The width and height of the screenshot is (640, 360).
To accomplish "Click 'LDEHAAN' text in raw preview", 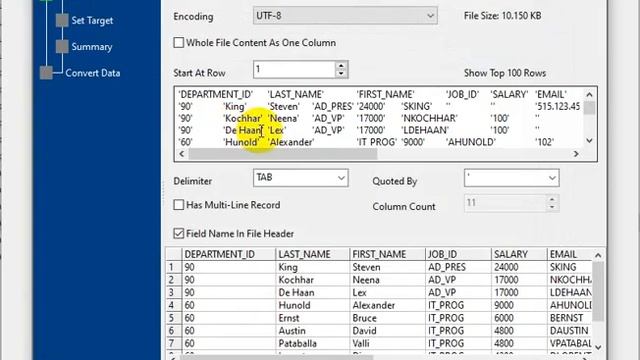I will pos(425,130).
